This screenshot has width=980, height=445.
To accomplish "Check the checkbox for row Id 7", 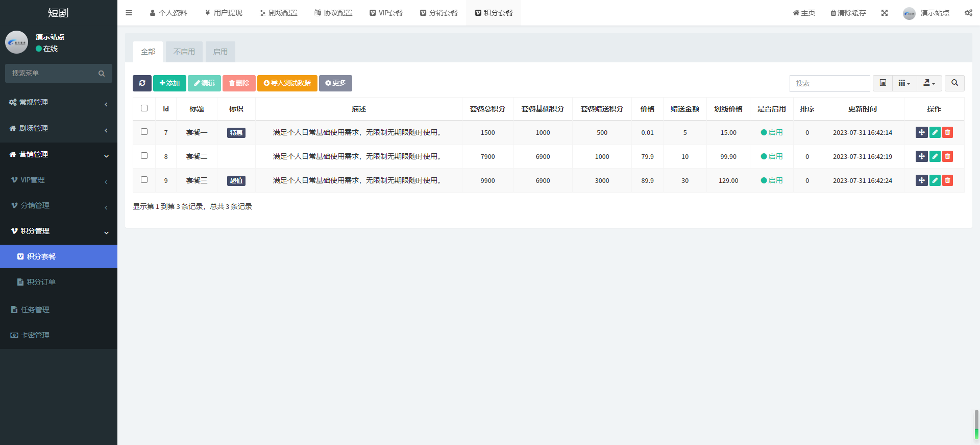I will click(144, 132).
